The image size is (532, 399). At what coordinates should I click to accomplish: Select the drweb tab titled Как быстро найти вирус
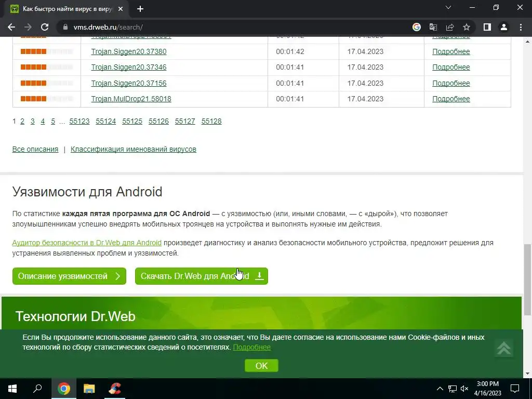66,9
